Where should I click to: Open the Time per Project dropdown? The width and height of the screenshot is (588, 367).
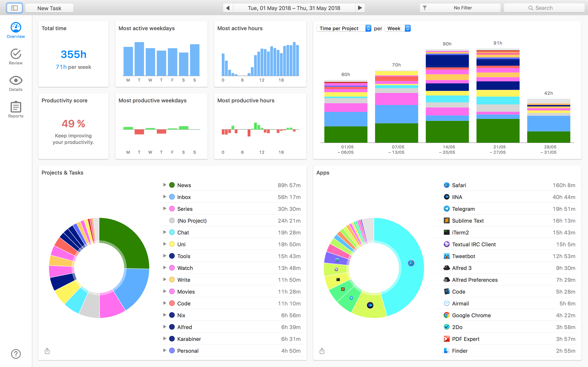pos(344,28)
